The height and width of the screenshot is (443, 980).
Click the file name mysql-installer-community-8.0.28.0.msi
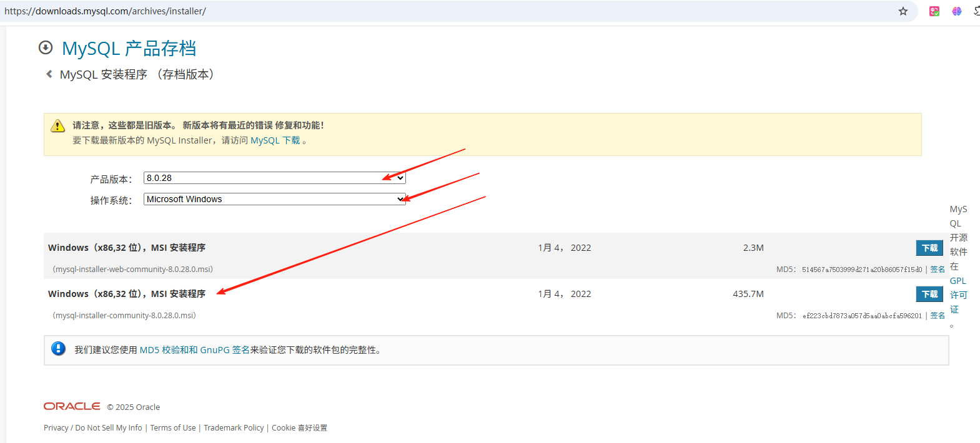[124, 316]
